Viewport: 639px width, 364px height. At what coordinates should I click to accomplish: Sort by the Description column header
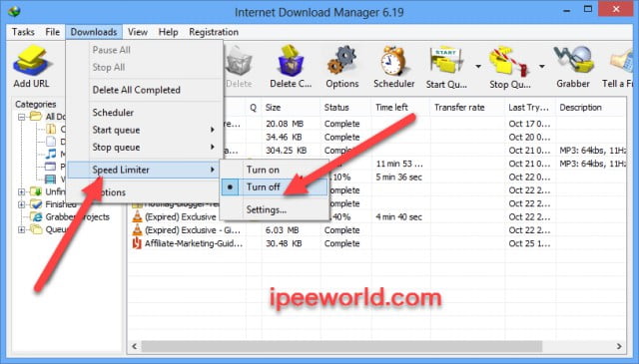[x=591, y=108]
